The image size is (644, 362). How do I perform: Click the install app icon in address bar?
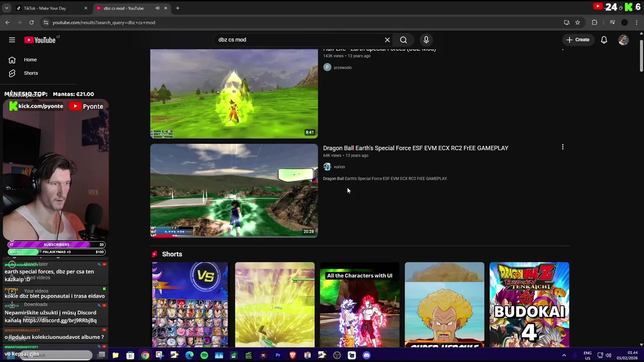[x=567, y=22]
